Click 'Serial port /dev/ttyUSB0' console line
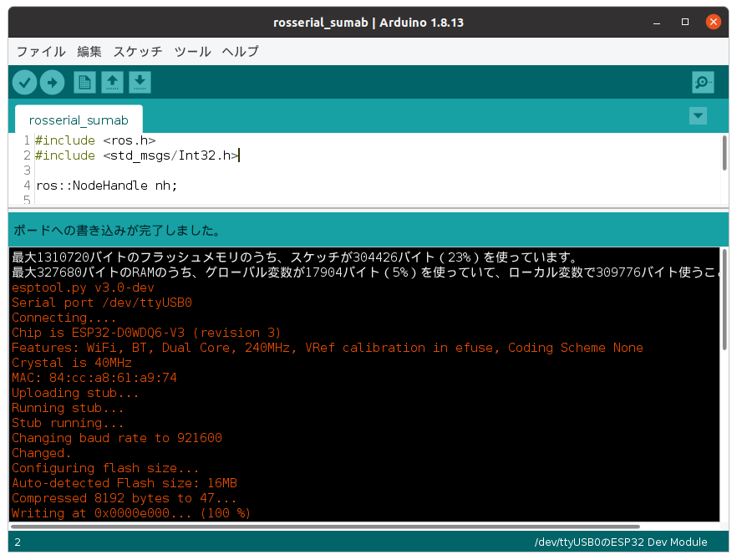Viewport: 737px width, 560px height. pos(102,303)
